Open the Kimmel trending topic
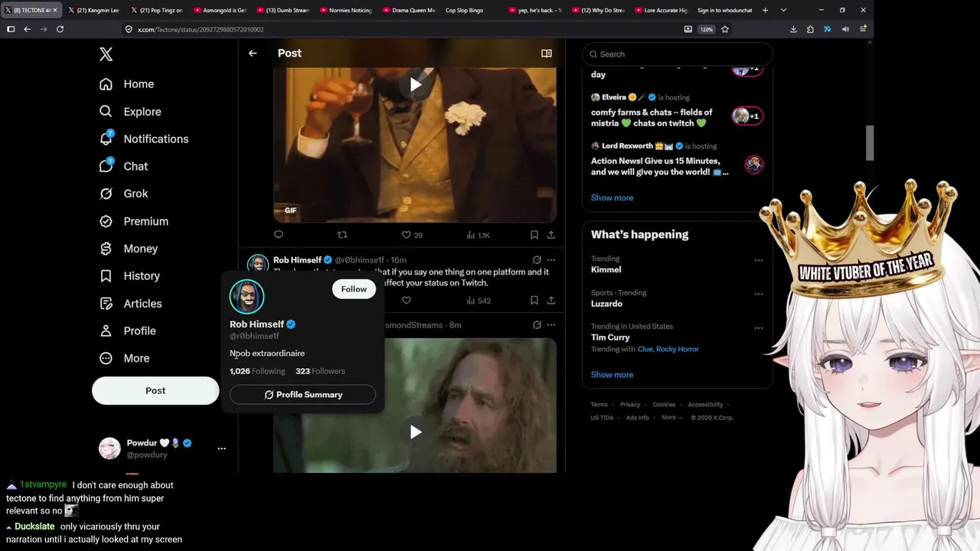This screenshot has height=551, width=980. (606, 269)
